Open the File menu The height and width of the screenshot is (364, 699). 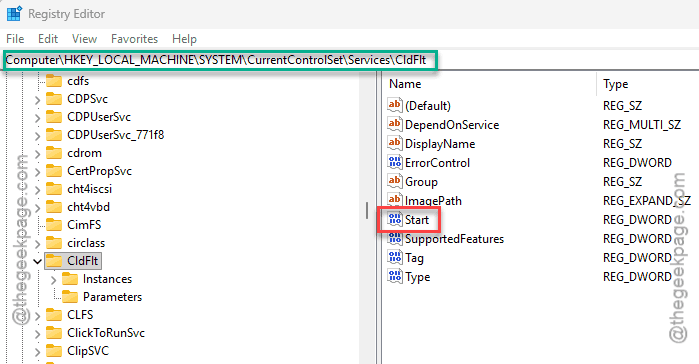(15, 39)
